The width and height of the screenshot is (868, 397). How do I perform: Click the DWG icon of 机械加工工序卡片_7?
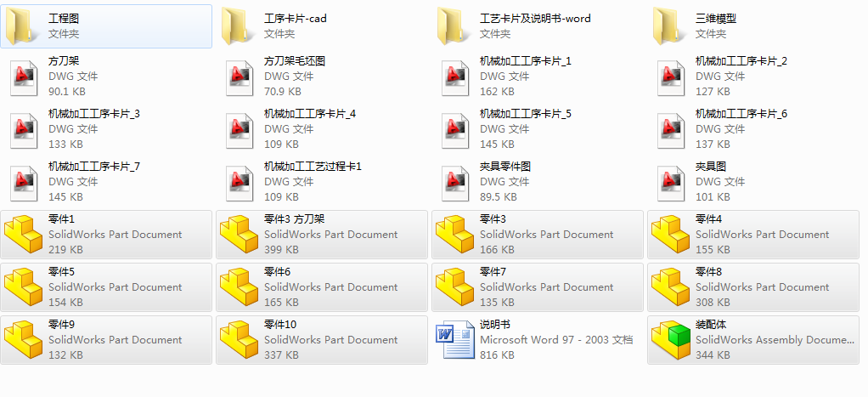click(x=25, y=184)
